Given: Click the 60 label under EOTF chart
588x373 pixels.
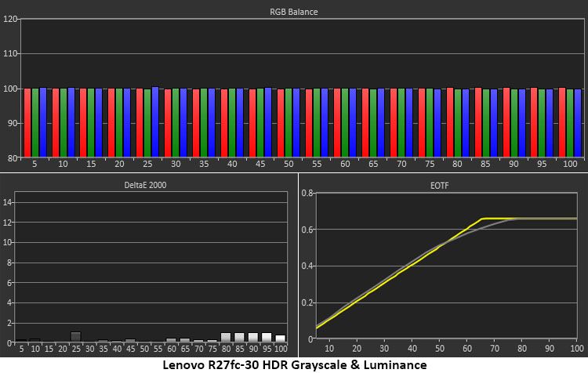Looking at the screenshot, I should [467, 349].
